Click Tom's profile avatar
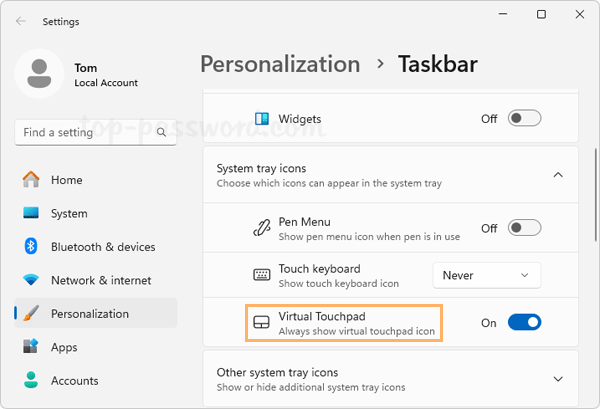Screen dimensions: 600x409 pyautogui.click(x=40, y=76)
